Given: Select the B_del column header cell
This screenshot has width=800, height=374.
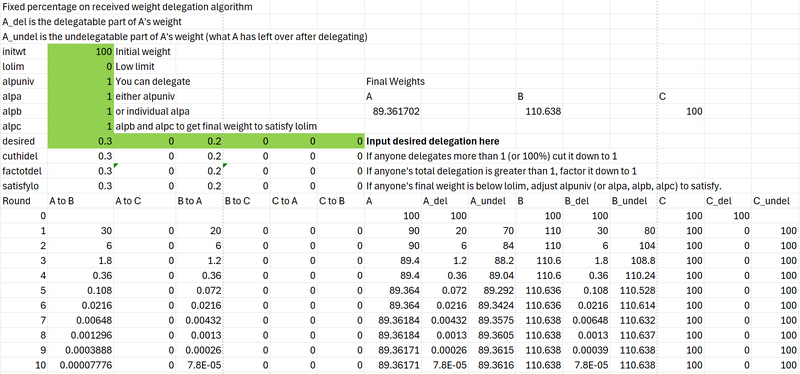Looking at the screenshot, I should point(586,201).
